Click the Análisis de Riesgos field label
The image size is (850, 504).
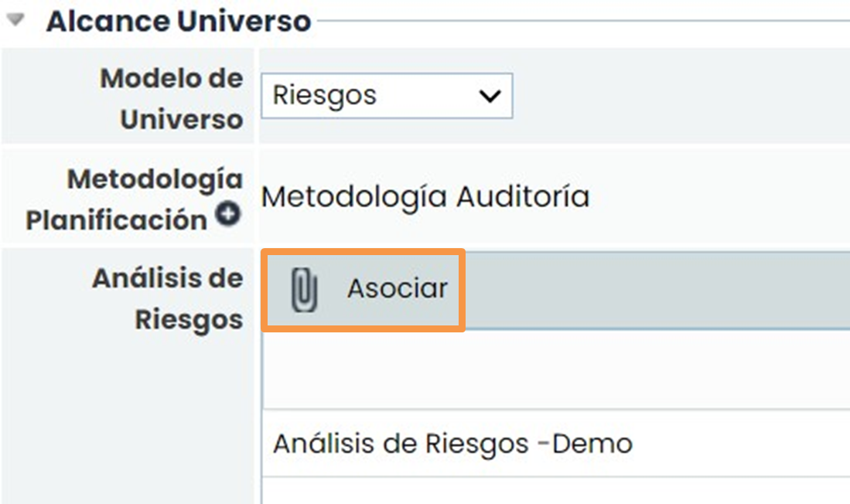(167, 298)
